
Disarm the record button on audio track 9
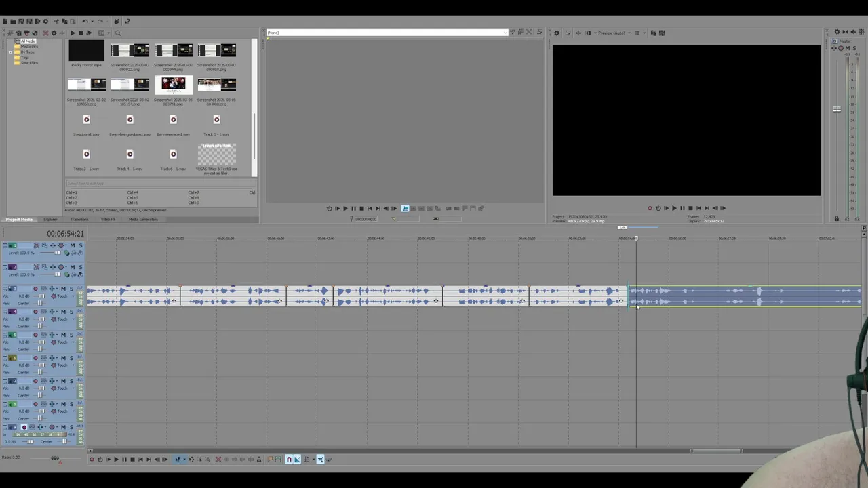tap(24, 427)
